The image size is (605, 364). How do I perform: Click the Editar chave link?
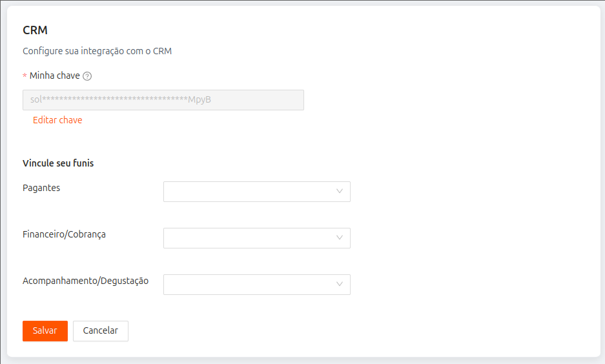pyautogui.click(x=57, y=120)
